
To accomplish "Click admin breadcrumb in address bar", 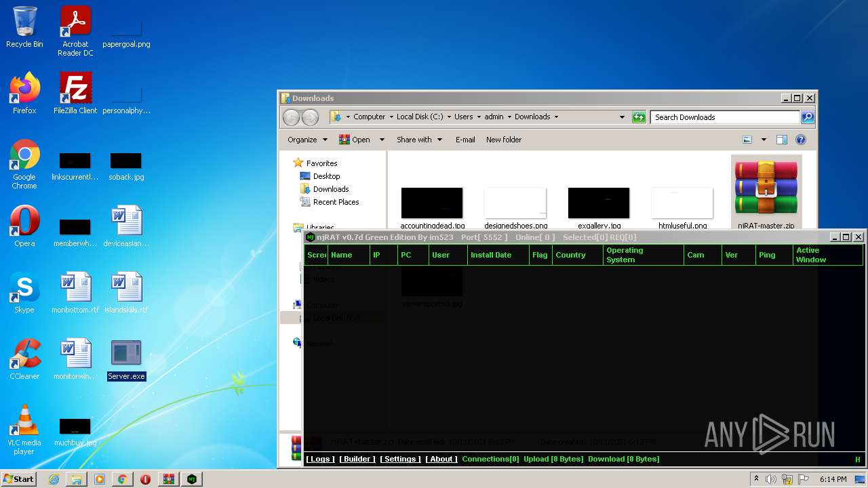I will click(x=494, y=117).
